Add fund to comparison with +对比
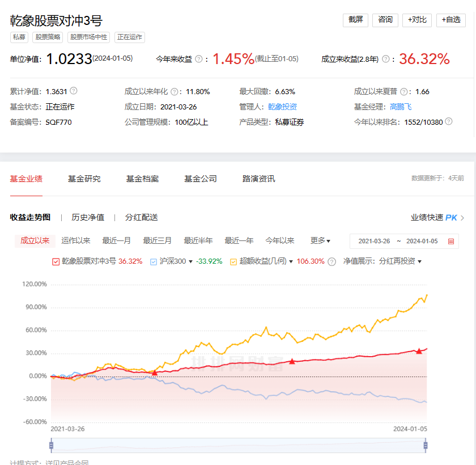Viewport: 476px width, 465px height. pyautogui.click(x=417, y=20)
